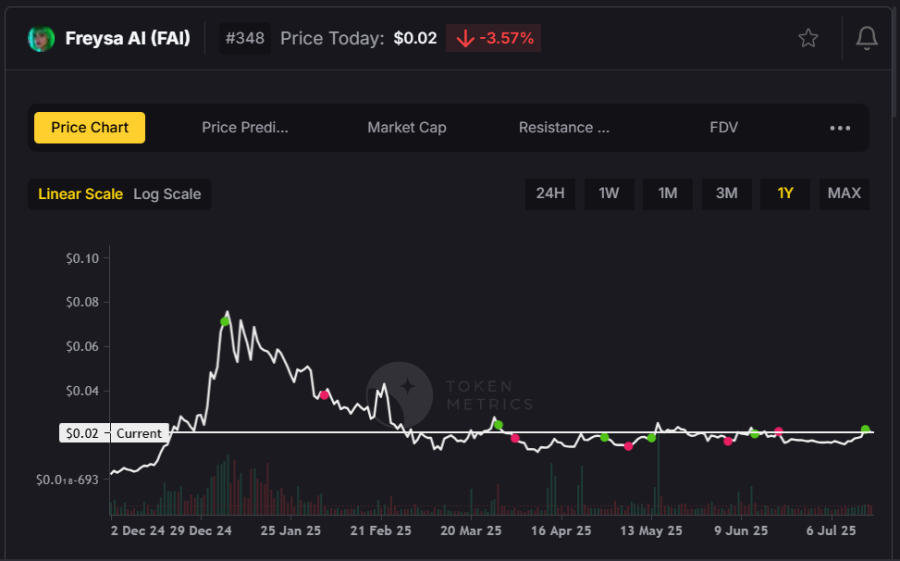Click the star favorite icon

[808, 39]
